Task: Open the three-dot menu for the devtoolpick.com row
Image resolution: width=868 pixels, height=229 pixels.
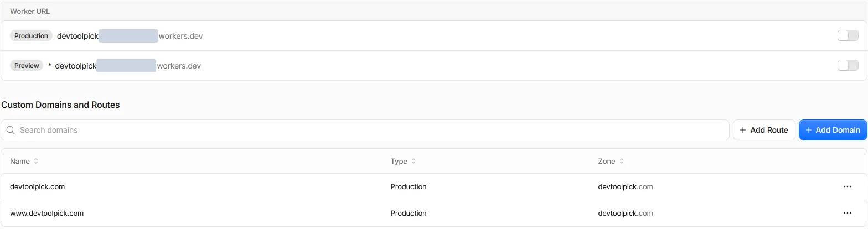Action: (x=847, y=187)
